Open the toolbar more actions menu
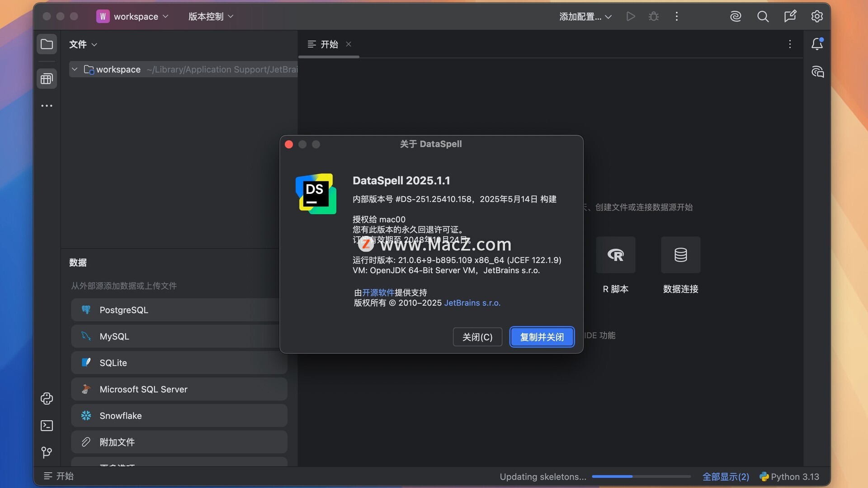 click(x=677, y=17)
